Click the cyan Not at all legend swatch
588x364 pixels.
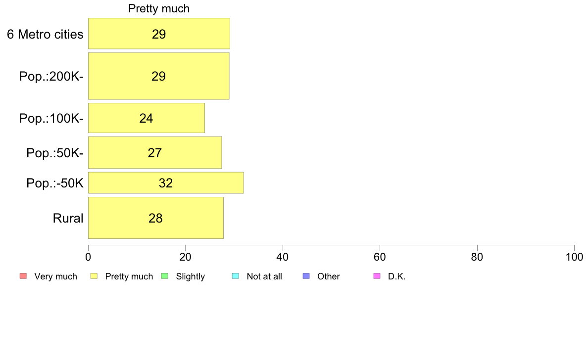236,276
